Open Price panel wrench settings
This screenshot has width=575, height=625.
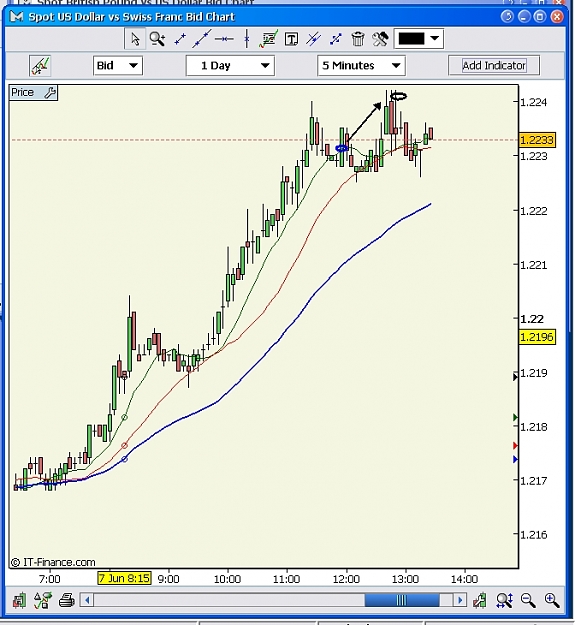[x=50, y=92]
